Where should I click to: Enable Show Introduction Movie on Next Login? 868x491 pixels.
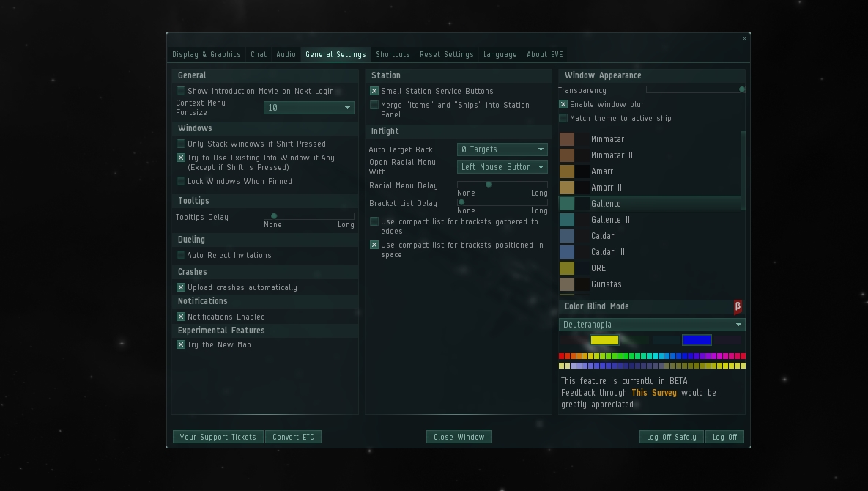181,91
